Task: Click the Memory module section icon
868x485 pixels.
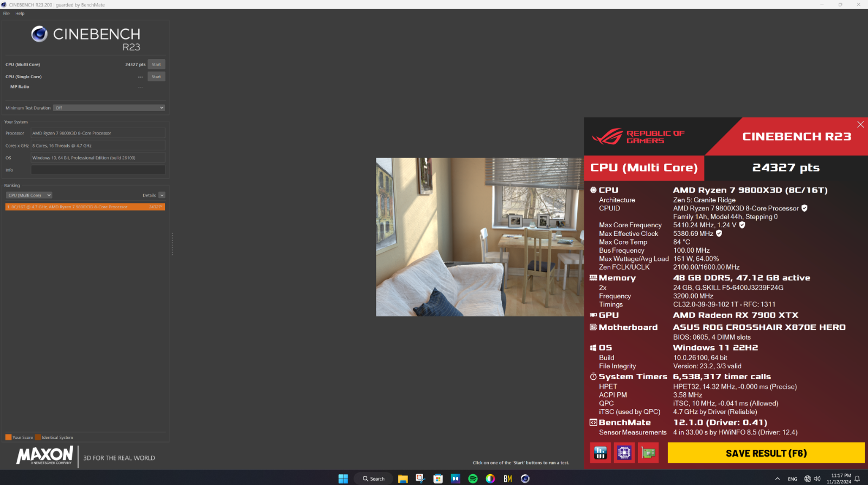Action: click(x=593, y=278)
